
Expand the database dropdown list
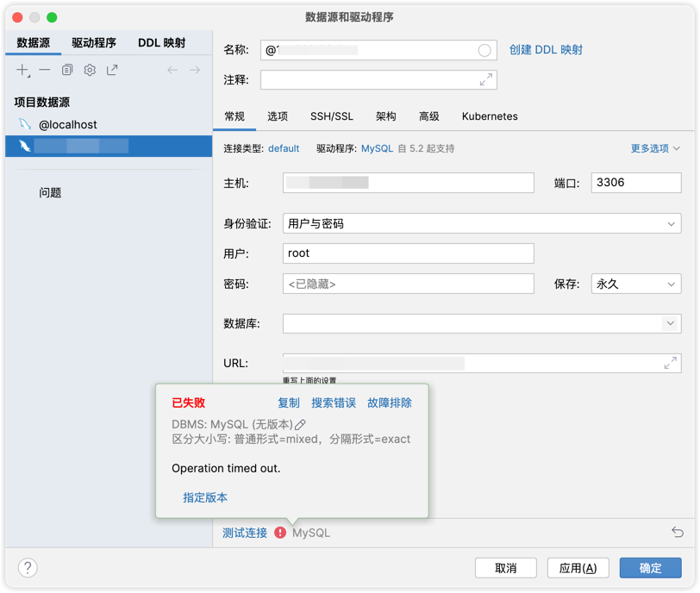pyautogui.click(x=670, y=323)
